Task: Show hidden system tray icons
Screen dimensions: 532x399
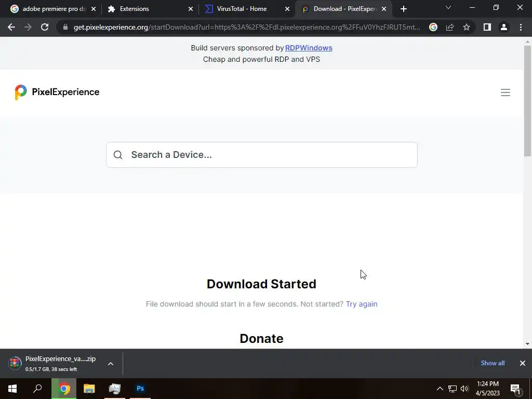Action: [440, 389]
